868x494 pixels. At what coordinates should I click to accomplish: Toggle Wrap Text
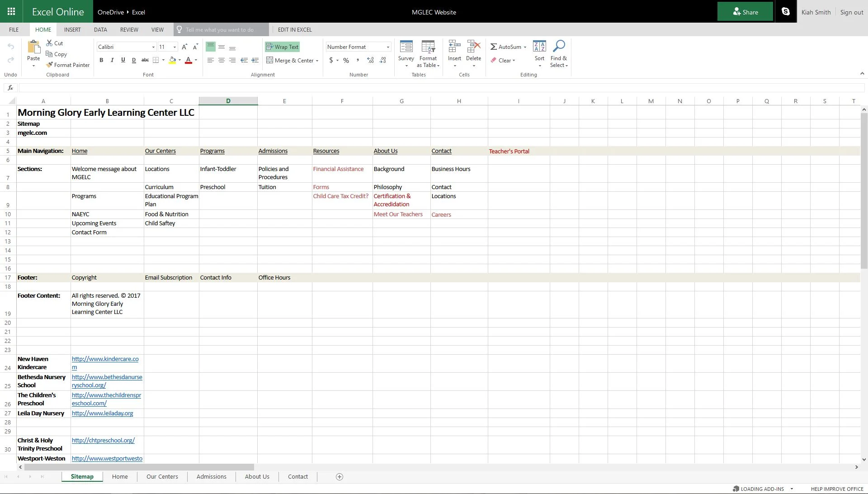282,47
